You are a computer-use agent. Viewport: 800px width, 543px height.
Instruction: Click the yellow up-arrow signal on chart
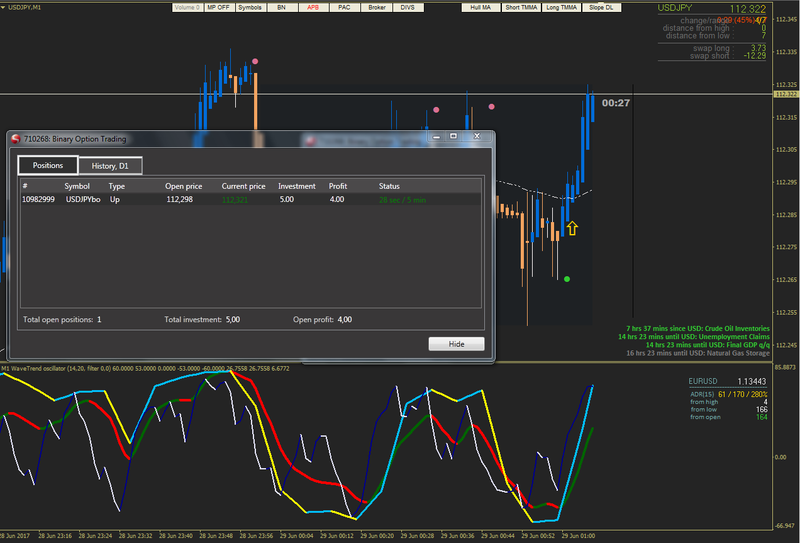pos(572,229)
